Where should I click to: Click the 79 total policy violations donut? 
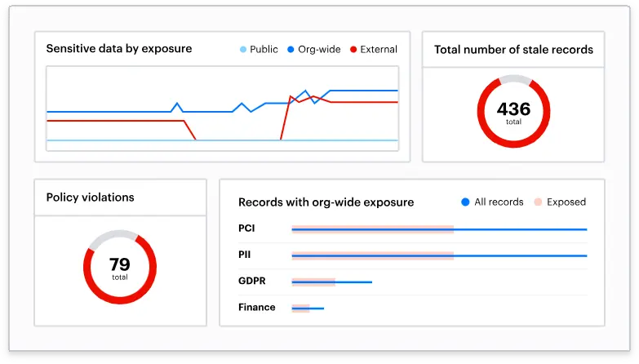120,267
